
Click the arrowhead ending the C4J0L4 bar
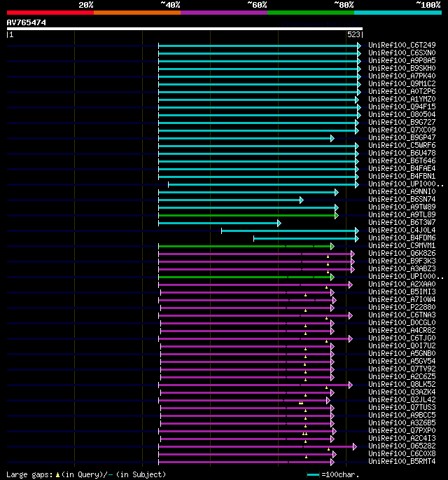356,231
